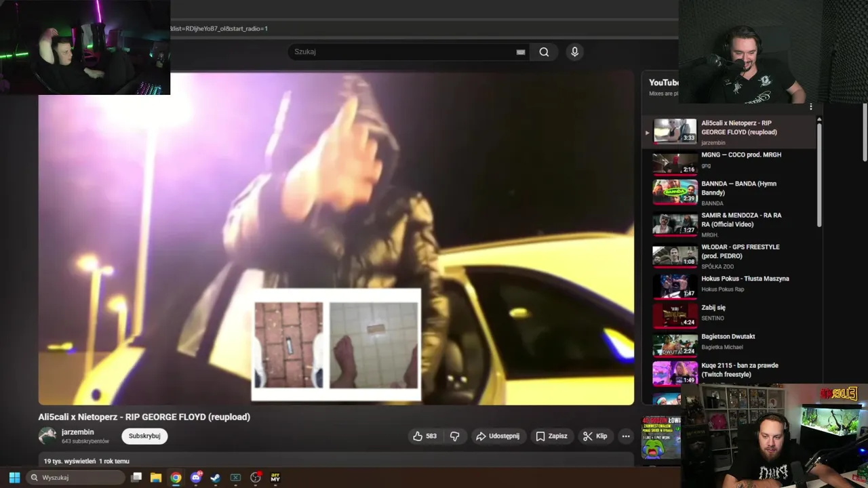Like the video with the thumbs-up 583 button
868x488 pixels.
[x=425, y=436]
